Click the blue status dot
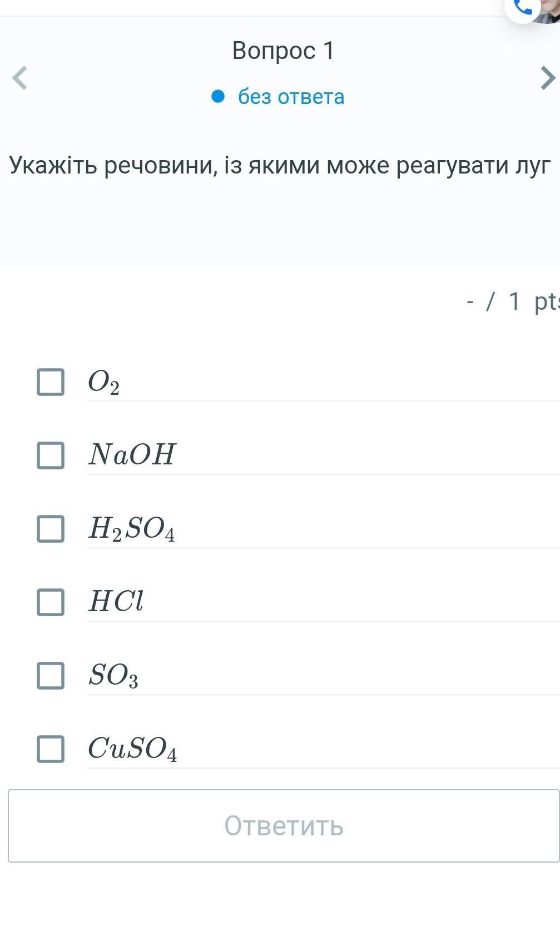Image resolution: width=560 pixels, height=936 pixels. pos(218,97)
